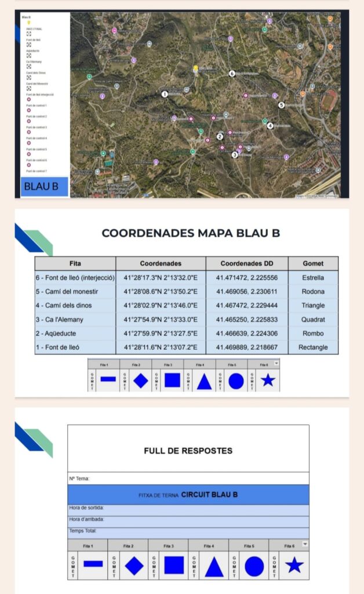Screen dimensions: 364x594
Task: Click the triangle gomet in the answer sheet
Action: tap(214, 565)
